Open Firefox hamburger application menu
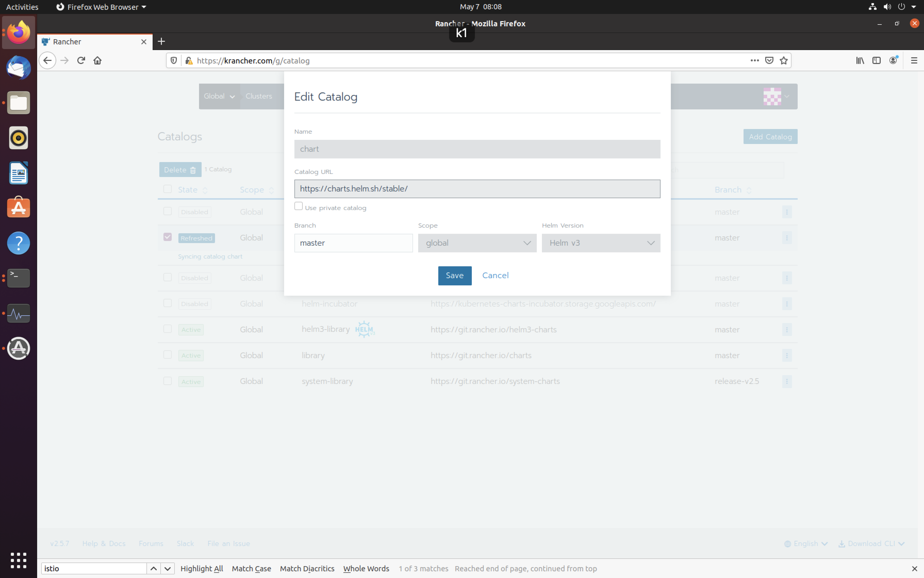924x578 pixels. 914,60
